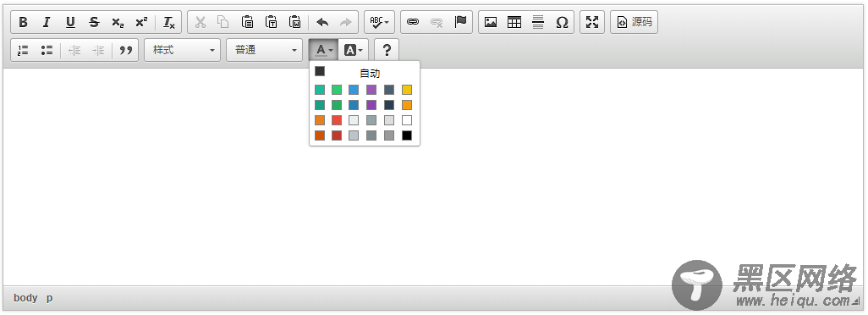Screen dimensions: 868x315
Task: Open the 普通 format dropdown
Action: (265, 50)
